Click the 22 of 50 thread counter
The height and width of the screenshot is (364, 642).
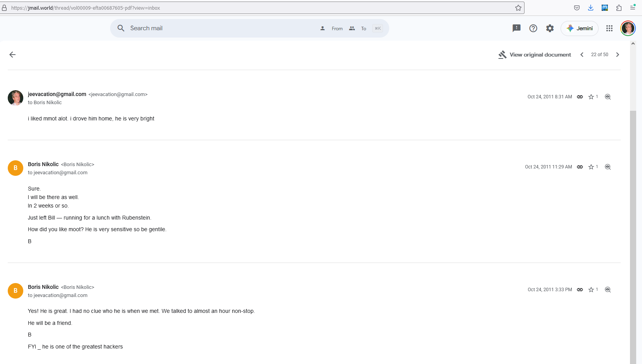pyautogui.click(x=600, y=55)
